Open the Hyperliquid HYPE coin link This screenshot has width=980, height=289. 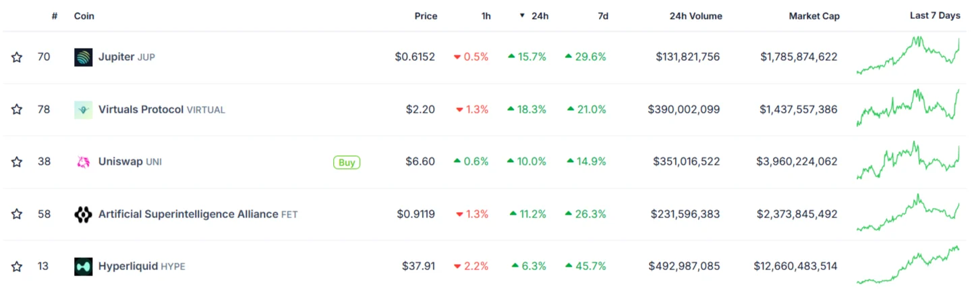pos(142,267)
